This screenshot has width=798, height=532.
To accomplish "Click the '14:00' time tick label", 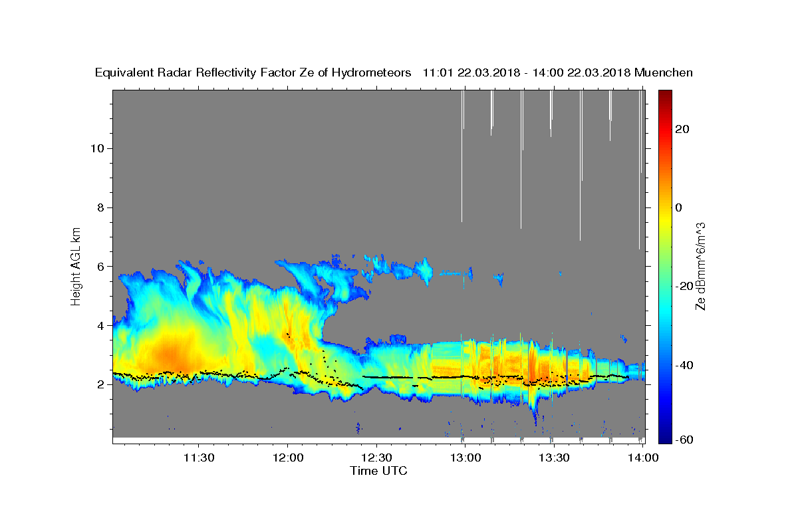I will pos(642,458).
